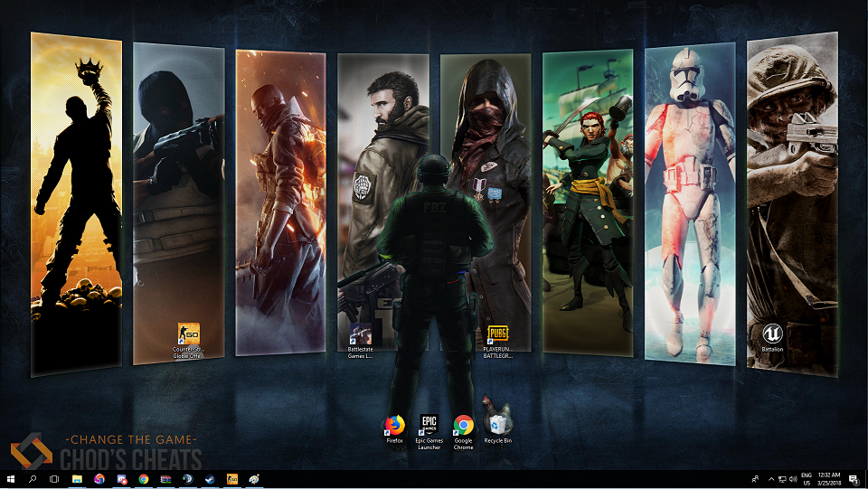868x489 pixels.
Task: Open TeamSpeak from the taskbar
Action: coord(188,479)
